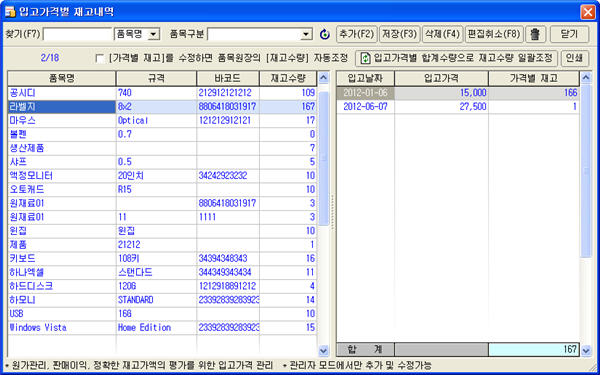Select the 오토캐드 row
Screen dimensions: 600x375
pos(162,189)
